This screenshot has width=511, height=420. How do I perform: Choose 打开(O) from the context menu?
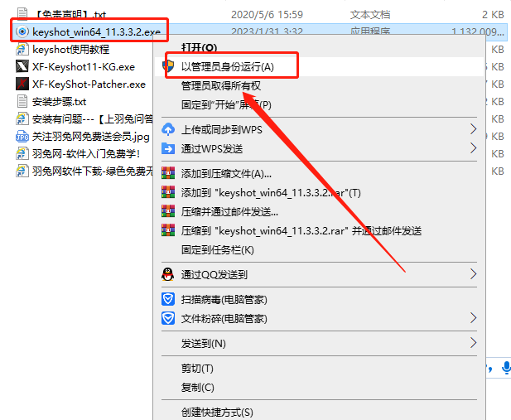(x=199, y=47)
